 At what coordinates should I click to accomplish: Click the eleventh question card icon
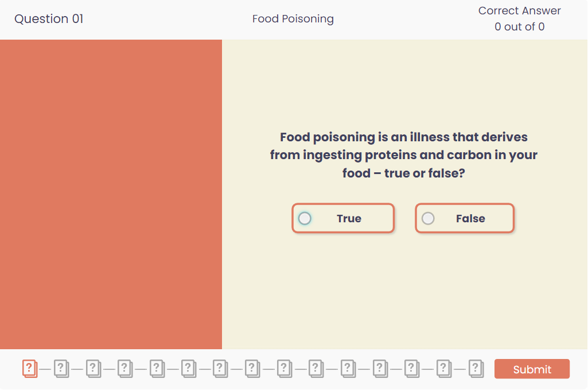coord(348,368)
